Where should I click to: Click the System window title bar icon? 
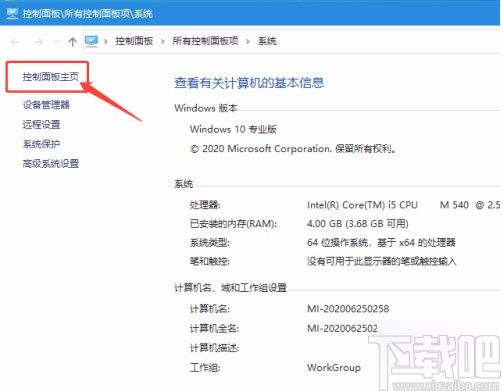click(x=13, y=13)
